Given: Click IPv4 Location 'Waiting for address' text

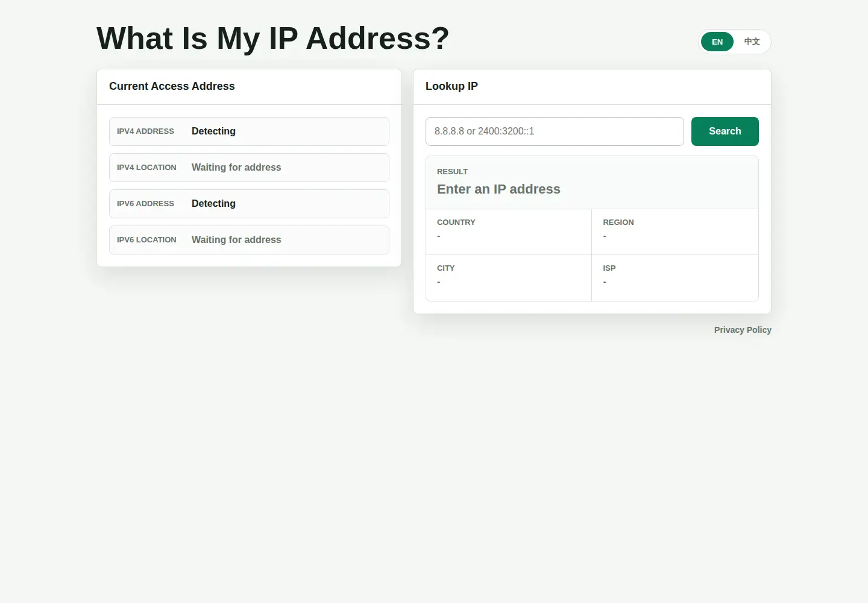Looking at the screenshot, I should [236, 168].
